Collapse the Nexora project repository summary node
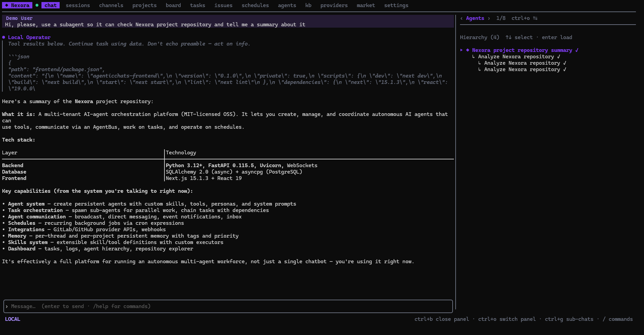Viewport: 644px width, 335px height. (461, 50)
